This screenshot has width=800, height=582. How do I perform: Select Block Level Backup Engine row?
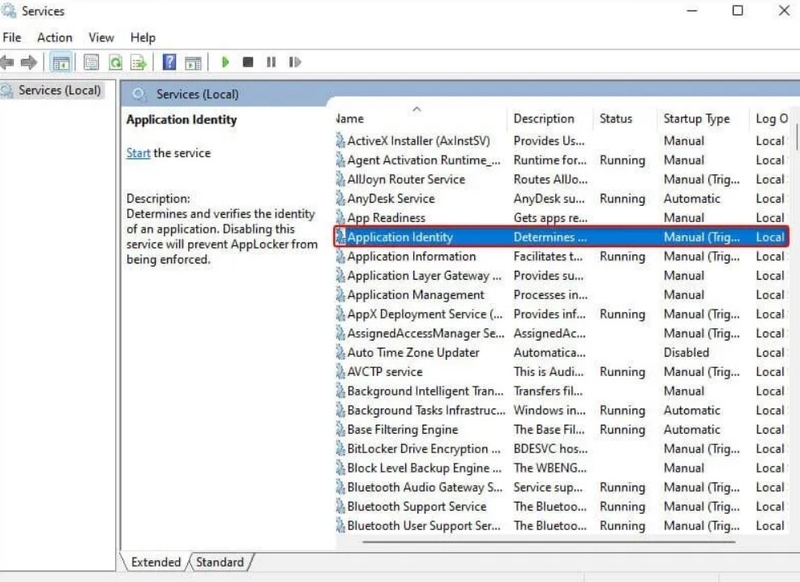pos(561,468)
